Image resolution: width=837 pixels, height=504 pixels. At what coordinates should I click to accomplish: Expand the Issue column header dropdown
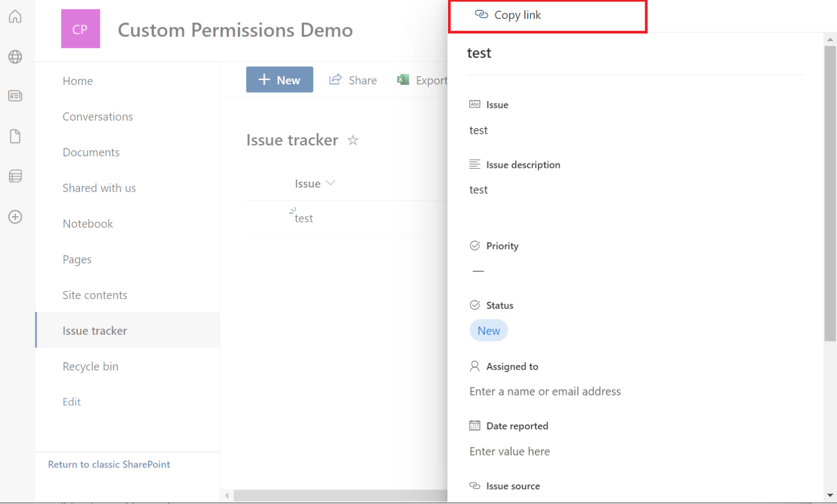coord(330,183)
